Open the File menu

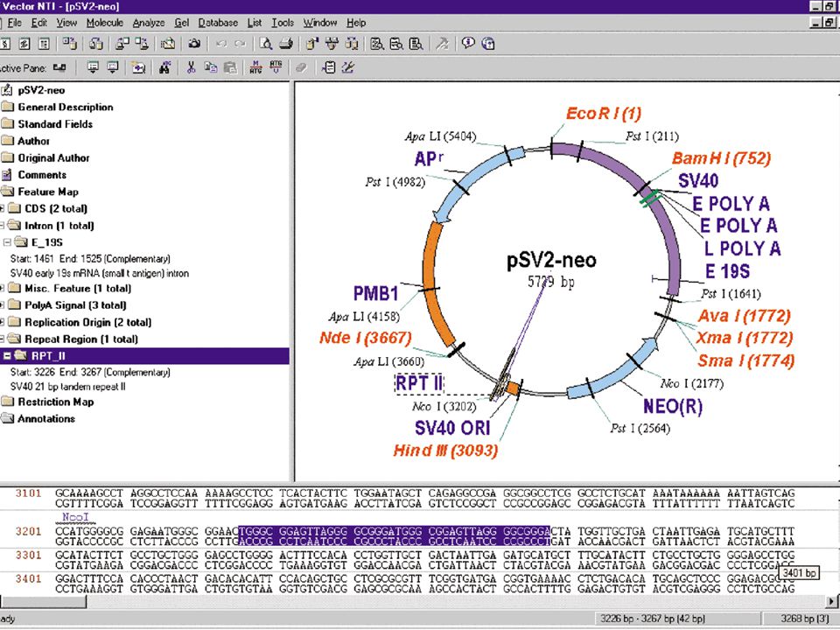(15, 23)
